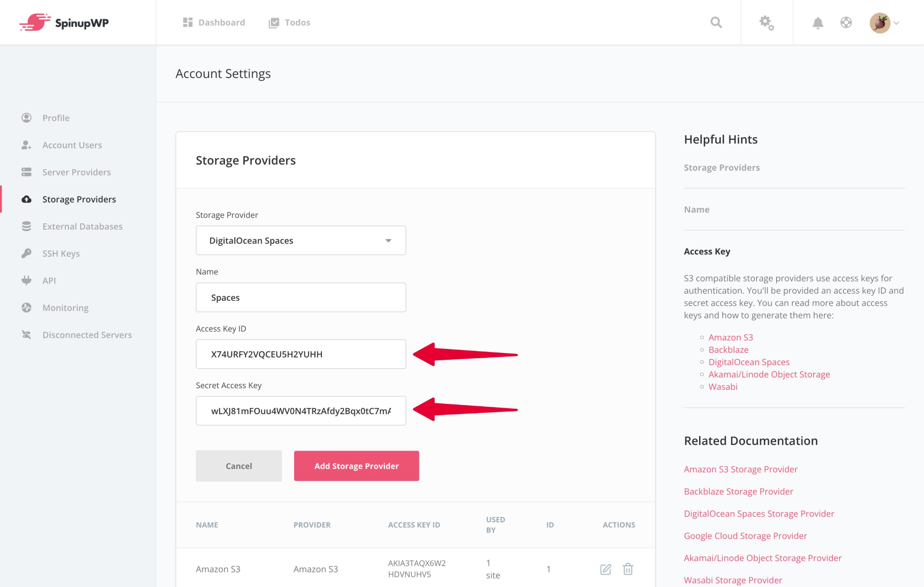The width and height of the screenshot is (924, 587).
Task: Click the search icon in top navbar
Action: pos(716,22)
